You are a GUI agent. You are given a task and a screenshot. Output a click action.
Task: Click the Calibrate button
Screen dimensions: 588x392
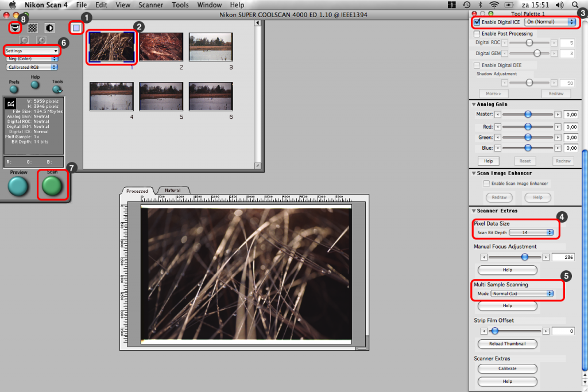pos(507,368)
